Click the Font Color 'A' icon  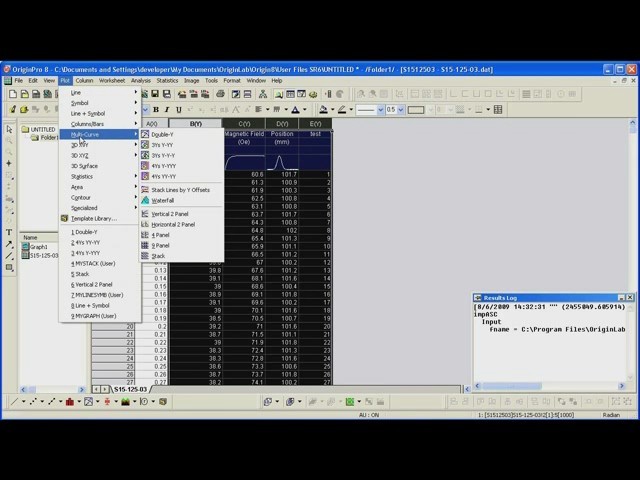(296, 109)
